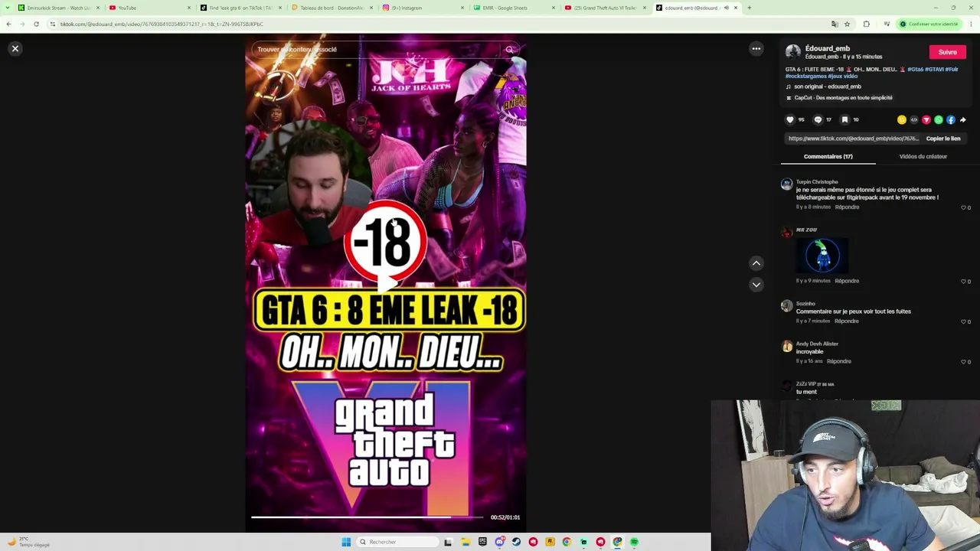Click 'Confirmer votre identité' profile button
Viewport: 980px width, 551px height.
[x=929, y=24]
